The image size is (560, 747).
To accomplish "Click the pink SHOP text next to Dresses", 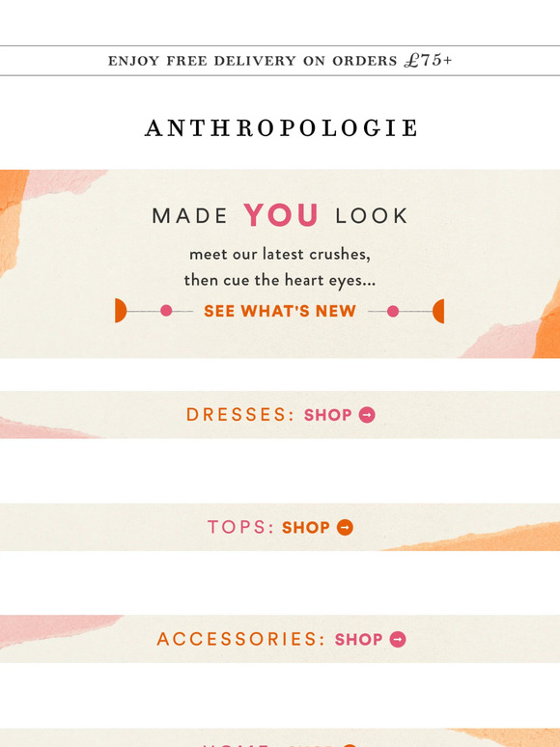I will click(328, 415).
